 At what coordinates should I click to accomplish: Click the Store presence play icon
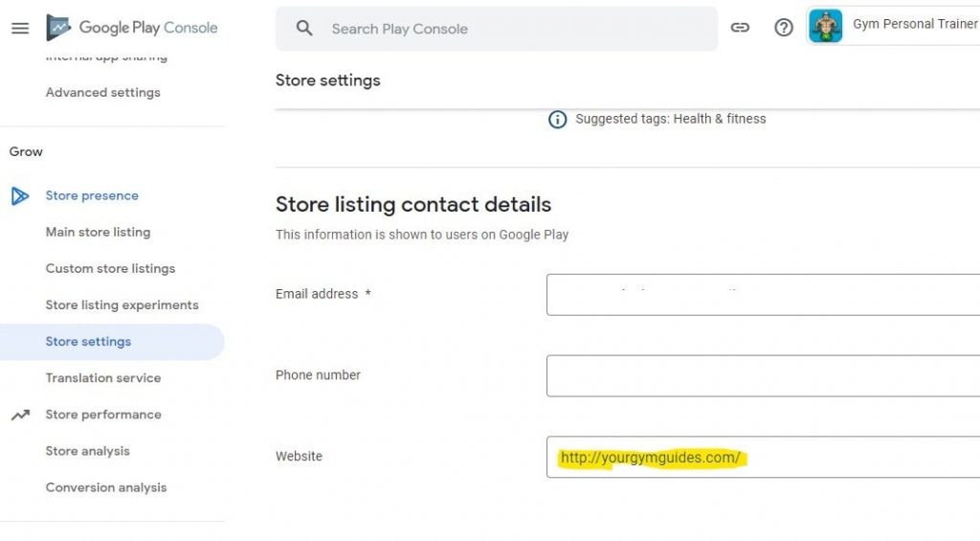tap(20, 195)
